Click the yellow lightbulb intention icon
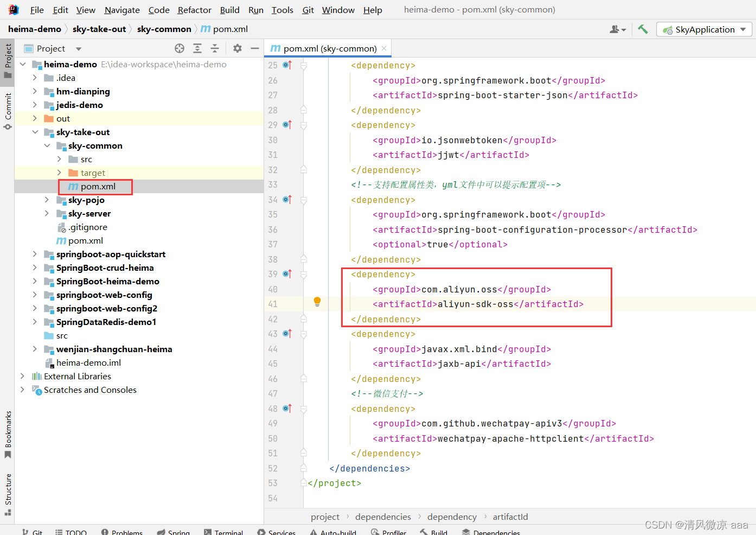 pyautogui.click(x=317, y=302)
